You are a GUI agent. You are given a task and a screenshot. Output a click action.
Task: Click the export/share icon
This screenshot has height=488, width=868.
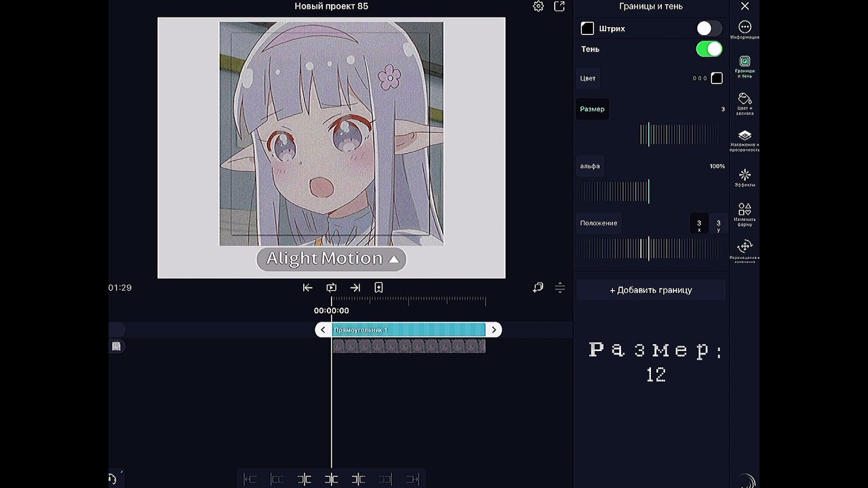click(x=559, y=6)
